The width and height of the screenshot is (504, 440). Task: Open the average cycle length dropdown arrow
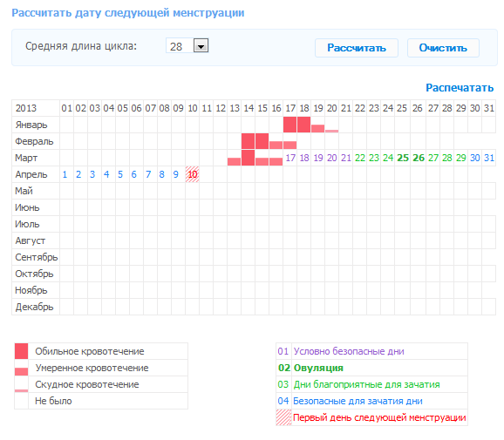(x=201, y=45)
